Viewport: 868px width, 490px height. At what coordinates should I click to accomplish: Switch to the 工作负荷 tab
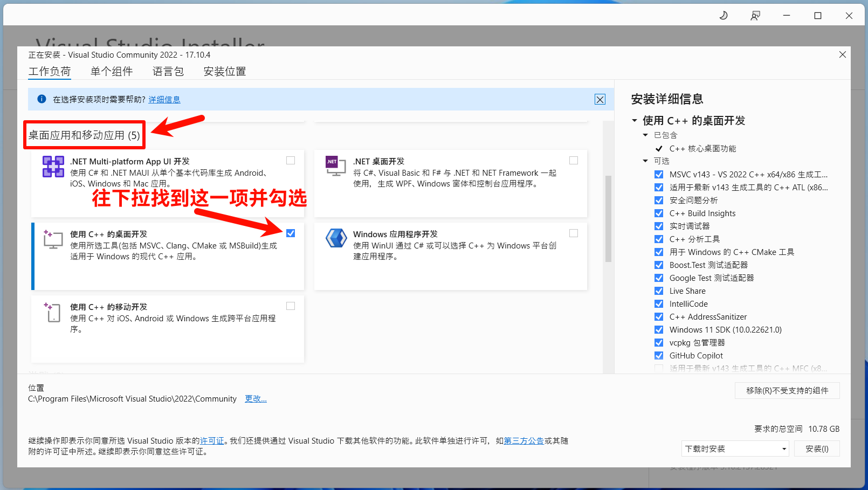(50, 71)
